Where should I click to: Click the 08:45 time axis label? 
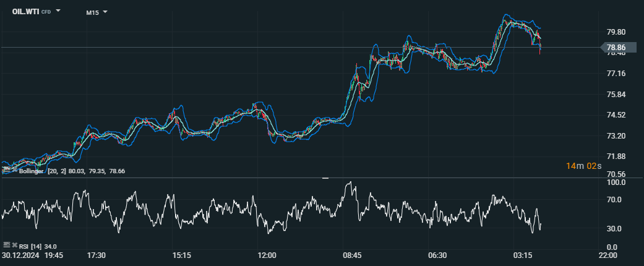coord(352,255)
